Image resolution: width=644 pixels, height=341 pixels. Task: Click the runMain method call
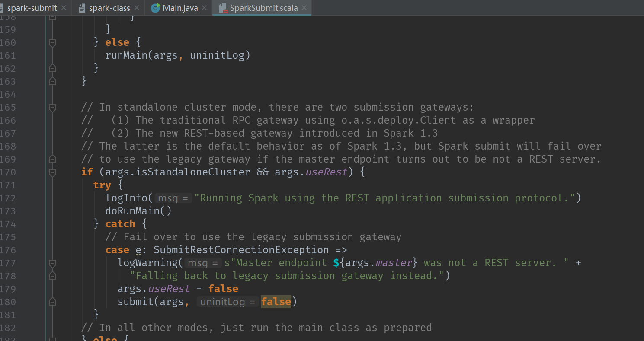126,55
